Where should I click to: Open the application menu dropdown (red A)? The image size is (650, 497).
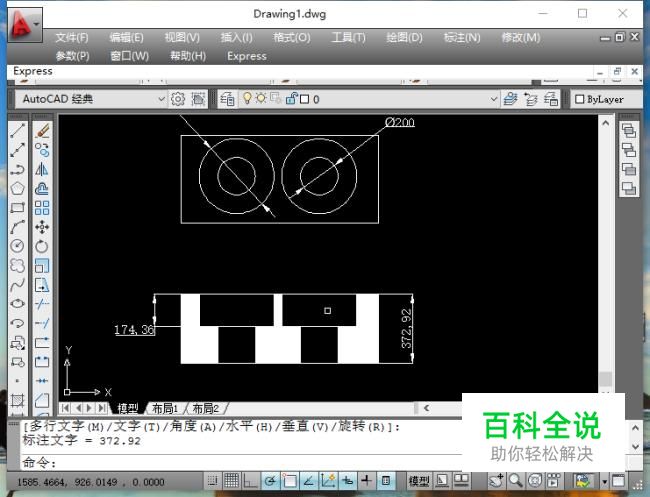tap(25, 25)
